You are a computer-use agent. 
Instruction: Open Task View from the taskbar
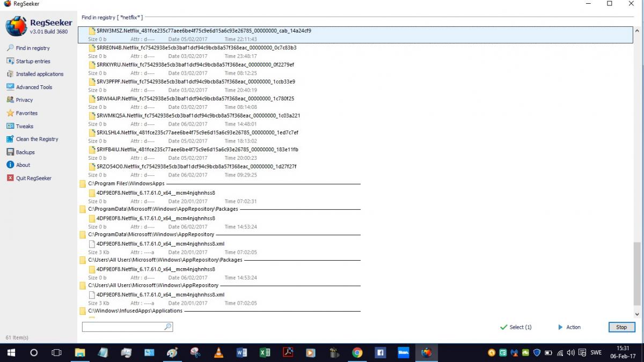click(x=56, y=353)
